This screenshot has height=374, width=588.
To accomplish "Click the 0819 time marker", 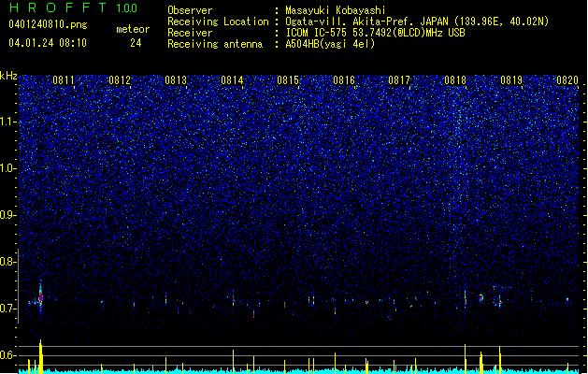I will [511, 80].
